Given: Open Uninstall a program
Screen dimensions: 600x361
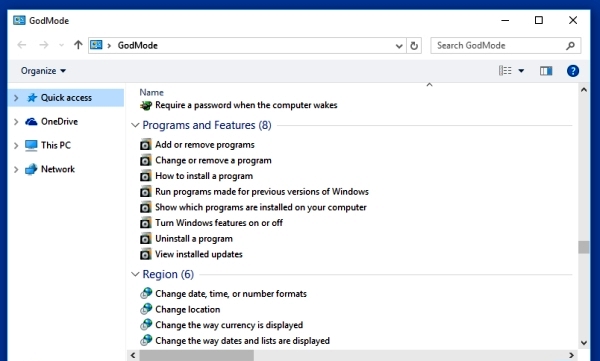Looking at the screenshot, I should pyautogui.click(x=194, y=238).
